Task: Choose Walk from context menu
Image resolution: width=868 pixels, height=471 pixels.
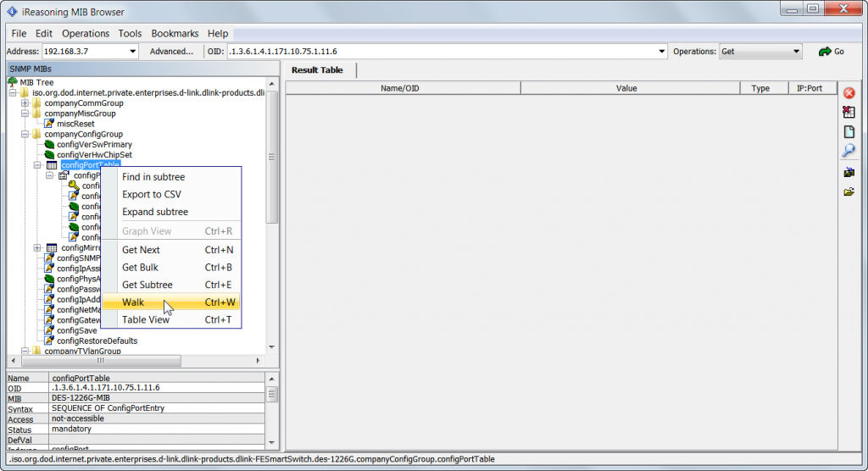Action: (x=171, y=302)
